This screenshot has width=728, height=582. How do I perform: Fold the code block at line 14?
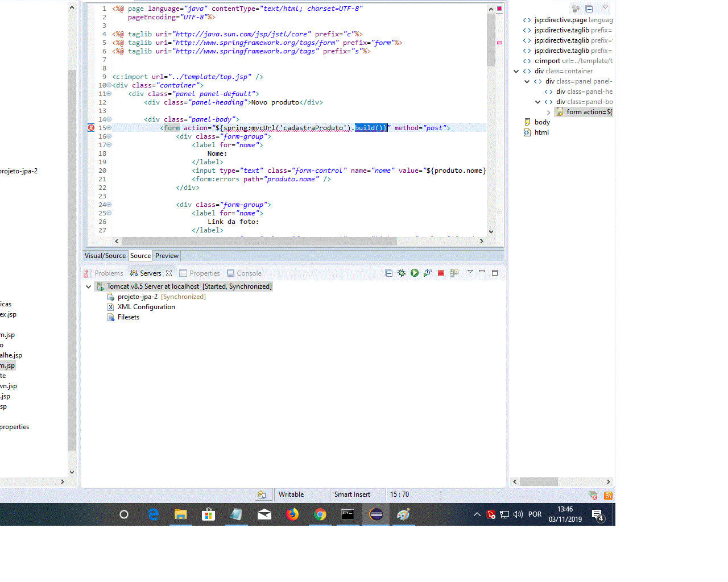coord(109,119)
